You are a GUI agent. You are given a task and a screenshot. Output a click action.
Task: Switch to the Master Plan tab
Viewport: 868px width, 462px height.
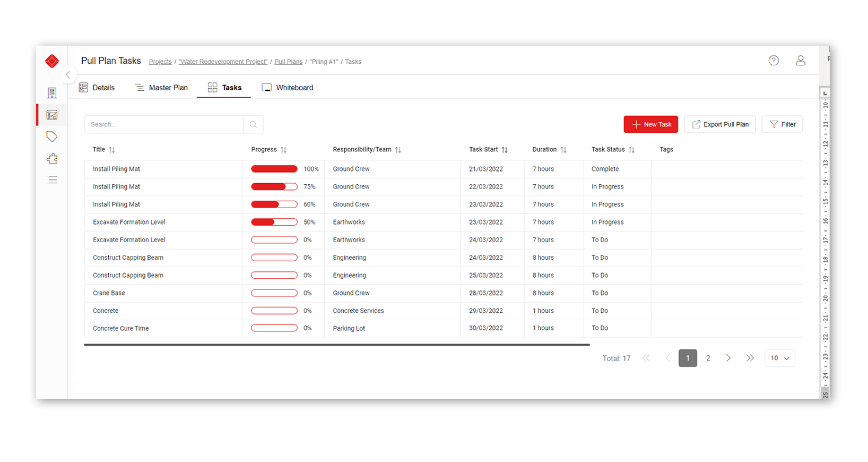click(x=161, y=88)
